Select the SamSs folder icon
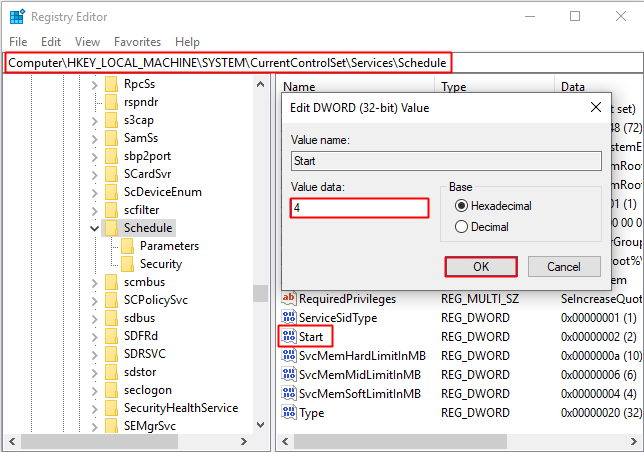The image size is (644, 452). click(111, 138)
